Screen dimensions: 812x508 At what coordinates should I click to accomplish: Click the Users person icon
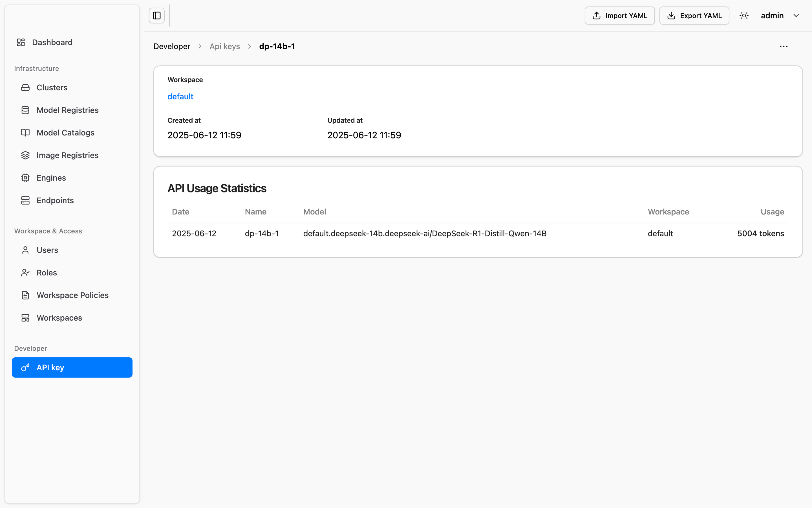[25, 250]
